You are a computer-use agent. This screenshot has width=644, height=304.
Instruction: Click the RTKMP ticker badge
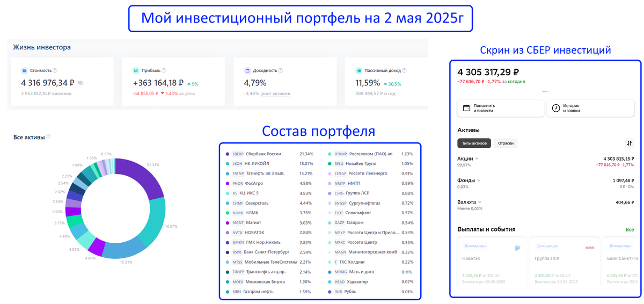point(340,154)
